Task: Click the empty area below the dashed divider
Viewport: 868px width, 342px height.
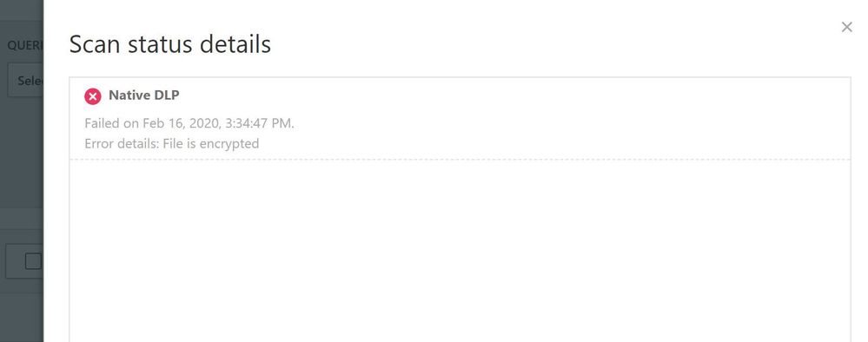Action: click(x=460, y=251)
